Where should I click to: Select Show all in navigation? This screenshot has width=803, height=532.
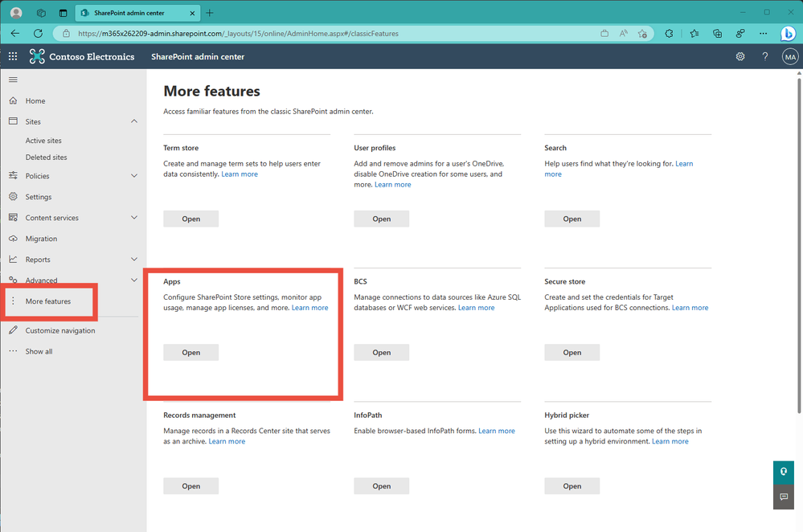coord(39,351)
